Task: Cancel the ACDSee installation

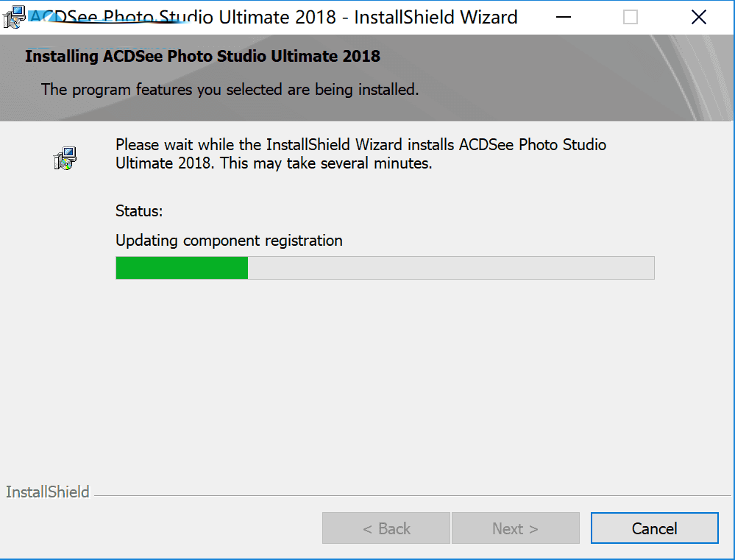Action: [654, 528]
